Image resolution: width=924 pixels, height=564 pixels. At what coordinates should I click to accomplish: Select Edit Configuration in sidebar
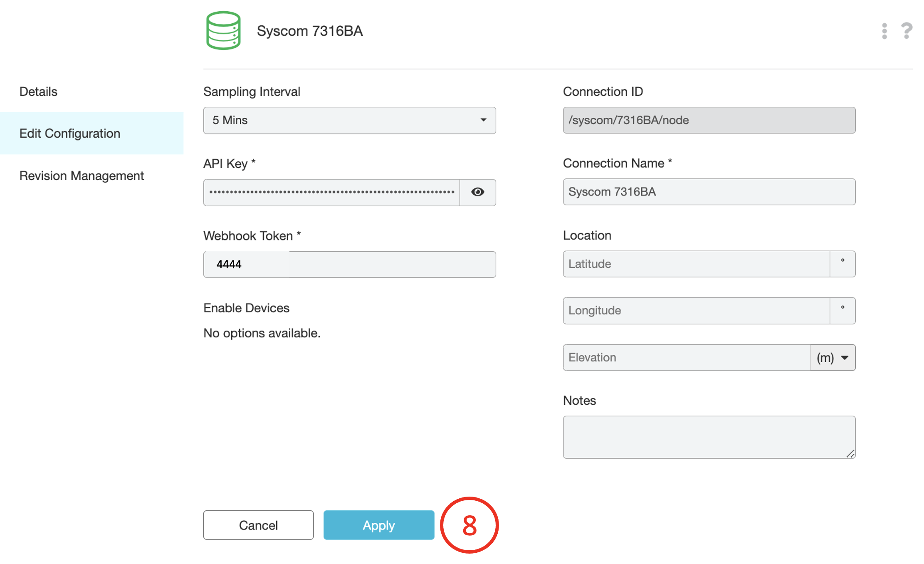click(x=91, y=133)
